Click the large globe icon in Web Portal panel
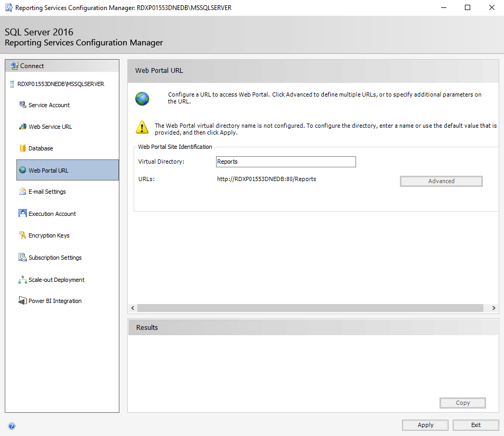The image size is (504, 436). (142, 99)
